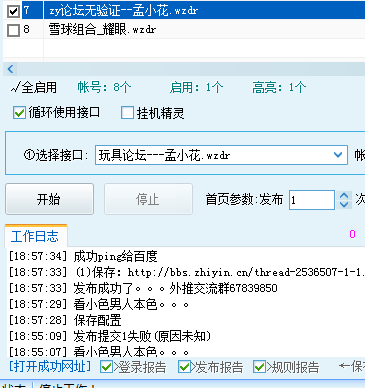The width and height of the screenshot is (365, 388).
Task: Click 全启用 to enable all accounts
Action: tap(33, 88)
